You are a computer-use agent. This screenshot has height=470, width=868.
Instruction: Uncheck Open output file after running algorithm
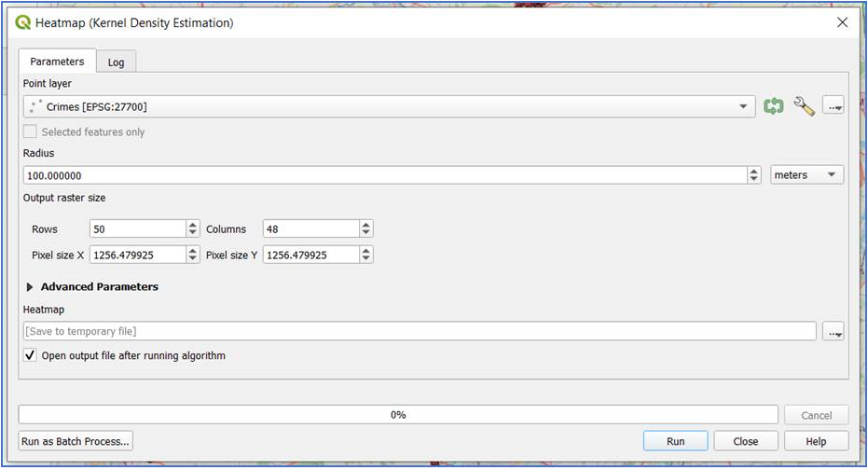(x=30, y=355)
